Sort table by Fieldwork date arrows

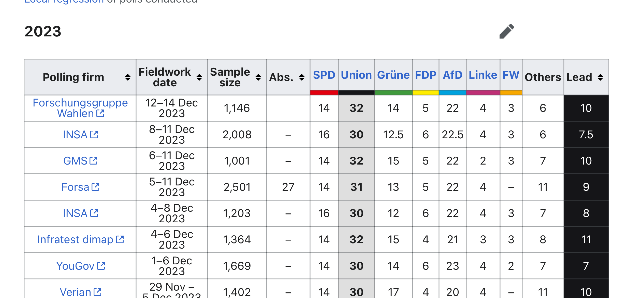click(x=199, y=77)
